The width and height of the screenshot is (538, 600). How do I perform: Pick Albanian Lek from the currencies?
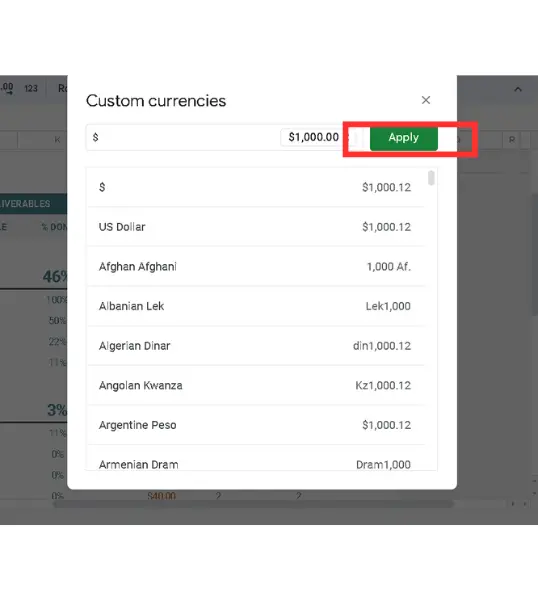pyautogui.click(x=256, y=306)
